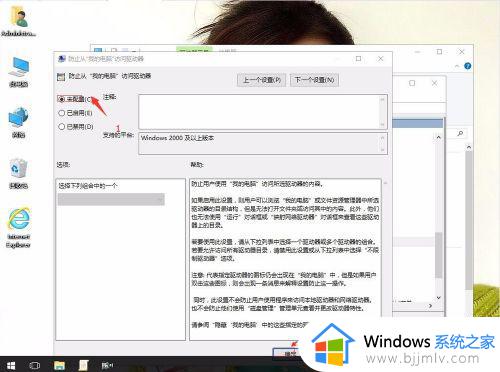Select the 已启用(E) radio button
This screenshot has width=500, height=372.
point(61,113)
